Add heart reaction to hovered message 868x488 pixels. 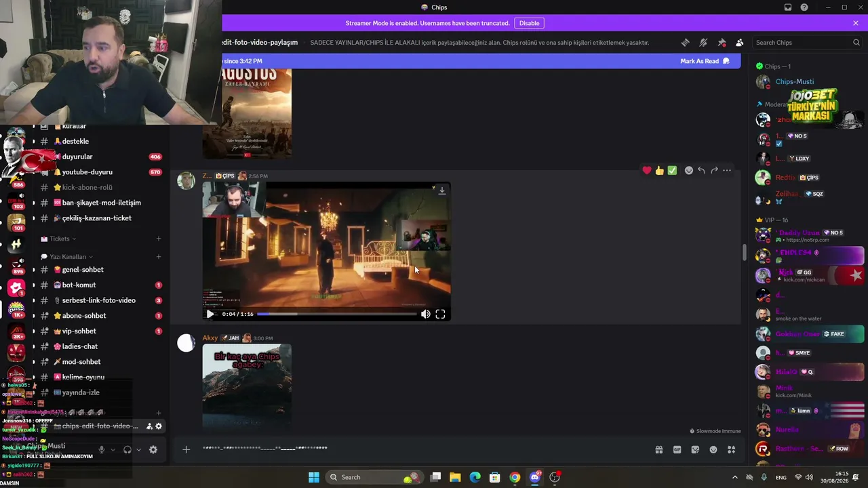coord(647,171)
